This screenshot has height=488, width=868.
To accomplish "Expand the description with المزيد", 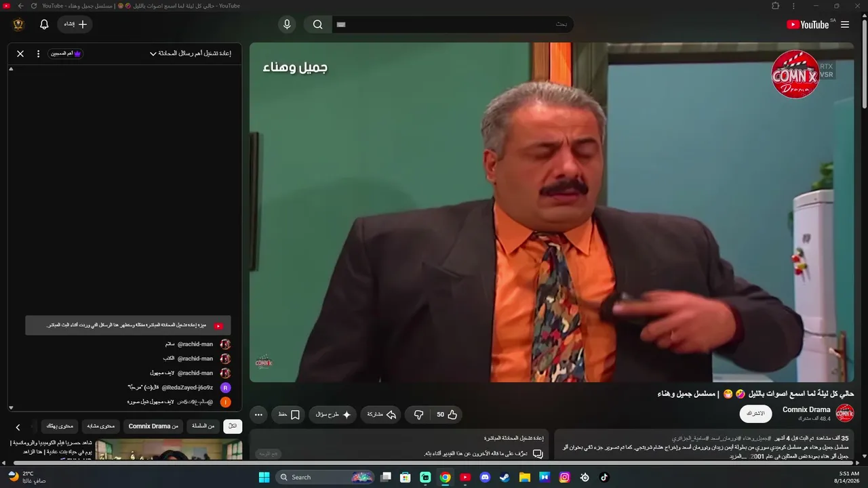I will click(x=737, y=457).
